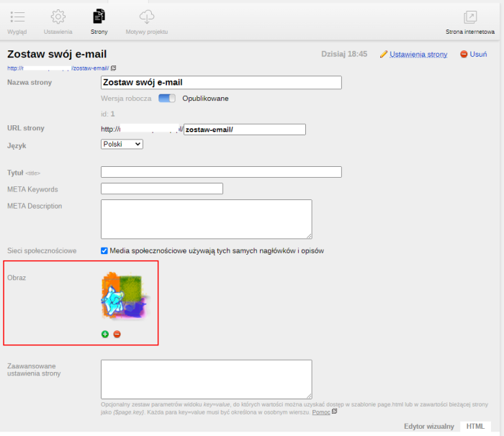Screen dimensions: 504x436
Task: Click the page URL link under the title
Action: click(x=58, y=68)
